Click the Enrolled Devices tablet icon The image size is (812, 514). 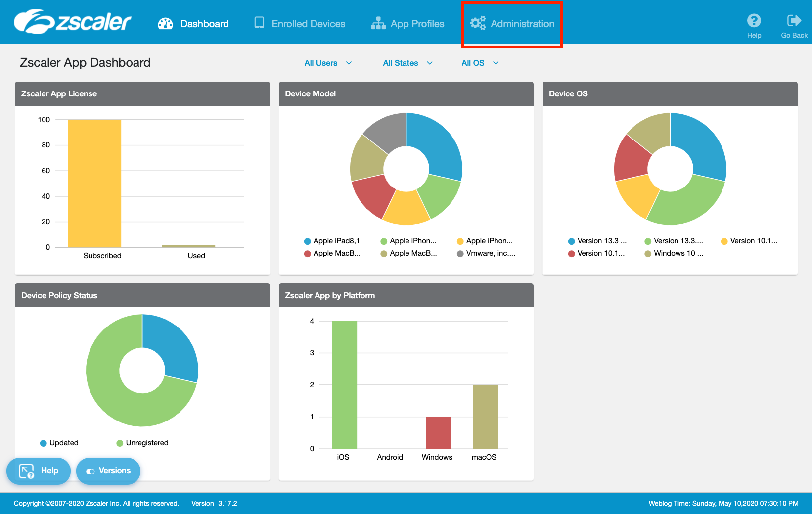259,23
